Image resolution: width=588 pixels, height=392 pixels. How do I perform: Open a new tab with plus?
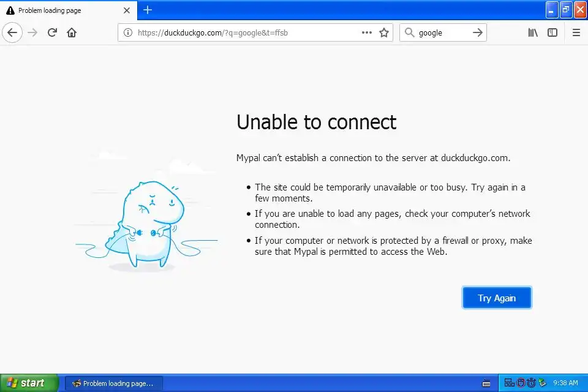point(148,10)
